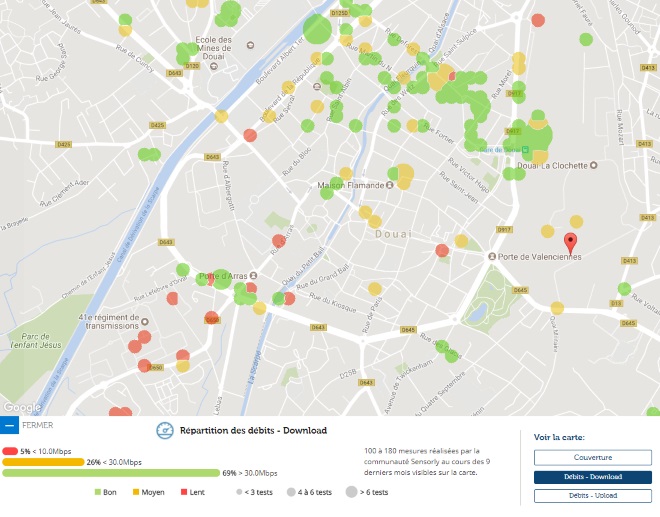Screen dimensions: 660x517
Task: Click the yellow 26% speed bar
Action: click(43, 462)
